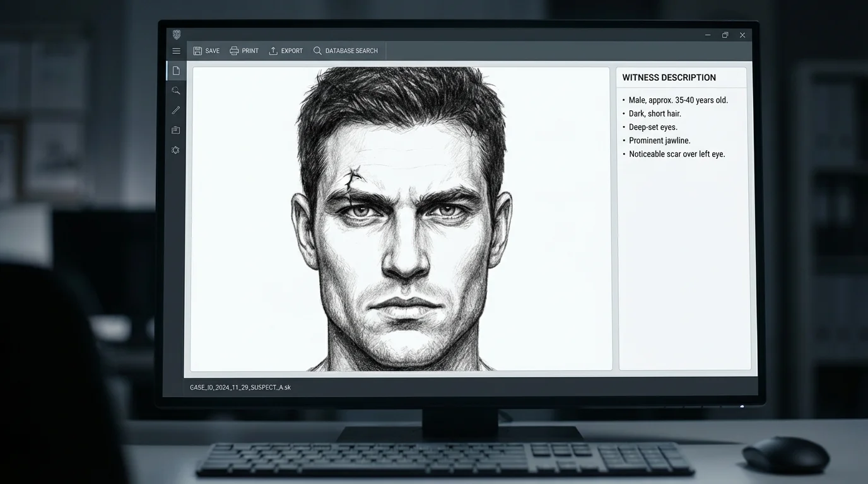The height and width of the screenshot is (484, 868).
Task: Click the Save command label
Action: click(213, 50)
